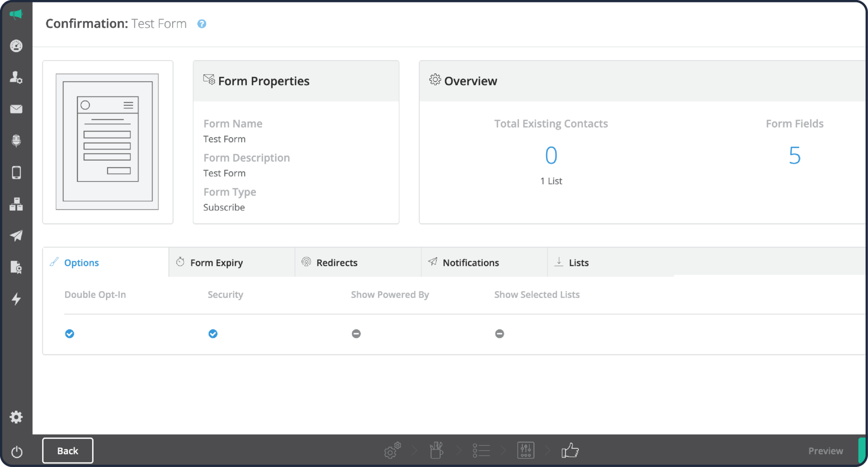Image resolution: width=868 pixels, height=467 pixels.
Task: Open the dashboard from the sidebar
Action: 16,46
